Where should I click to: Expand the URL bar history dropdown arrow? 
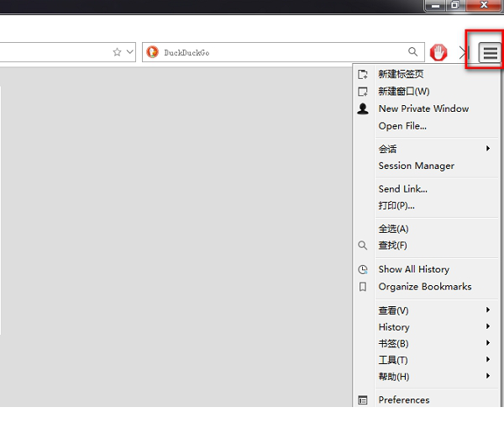coord(130,51)
